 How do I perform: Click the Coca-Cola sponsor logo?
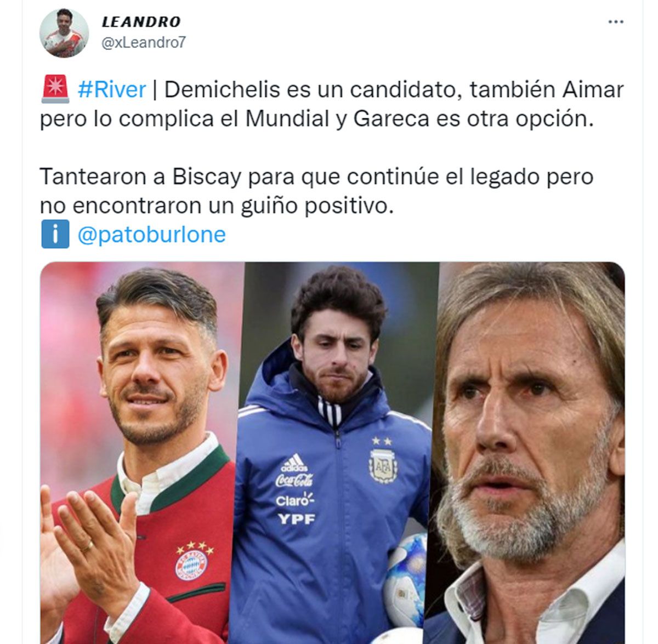(x=293, y=481)
